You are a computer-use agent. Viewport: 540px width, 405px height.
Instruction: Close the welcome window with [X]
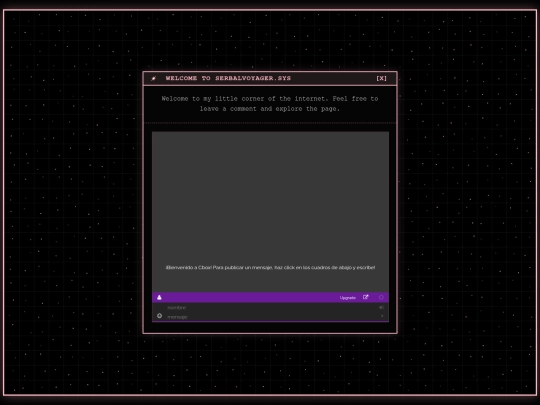click(x=381, y=78)
